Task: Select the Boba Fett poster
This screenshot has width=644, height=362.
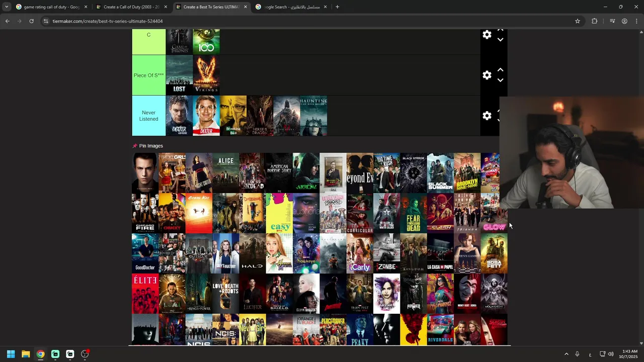Action: point(494,253)
